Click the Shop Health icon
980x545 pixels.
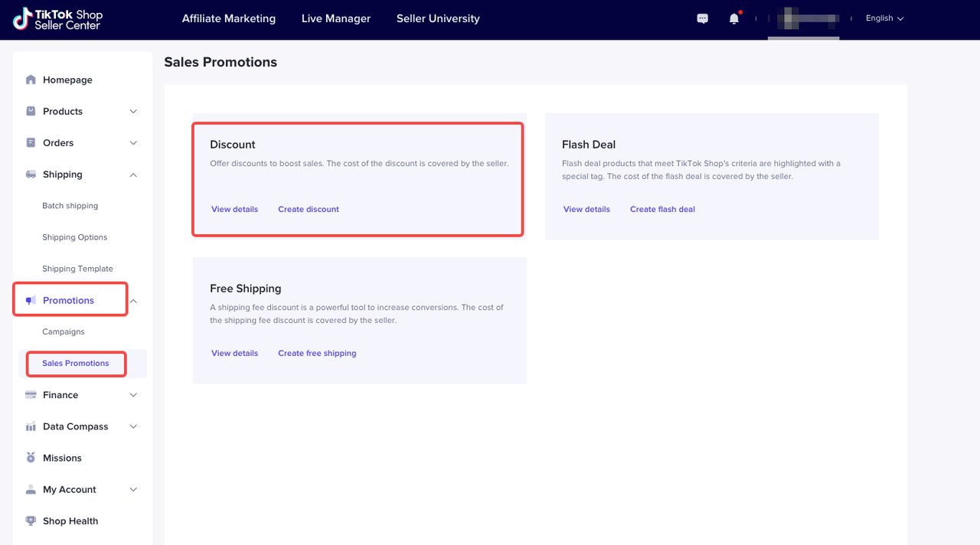(x=31, y=521)
